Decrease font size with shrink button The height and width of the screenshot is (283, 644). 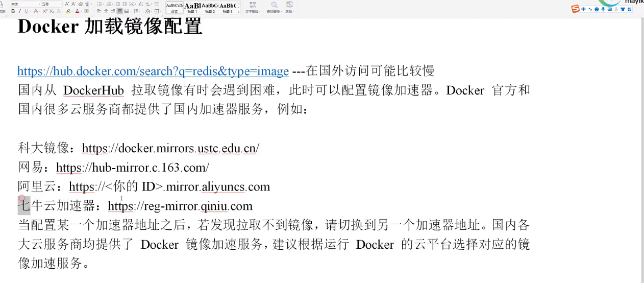[73, 4]
